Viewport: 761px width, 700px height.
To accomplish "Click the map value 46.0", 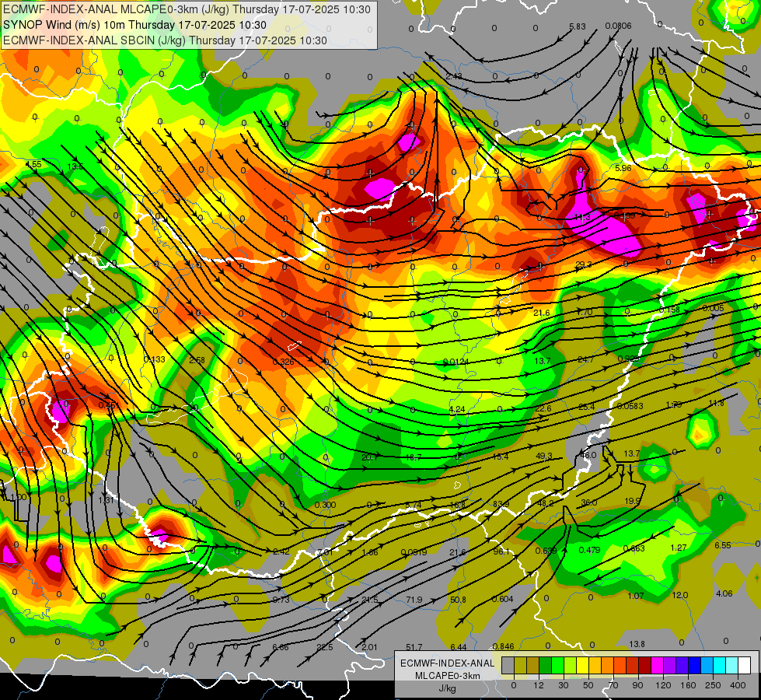I will (588, 455).
